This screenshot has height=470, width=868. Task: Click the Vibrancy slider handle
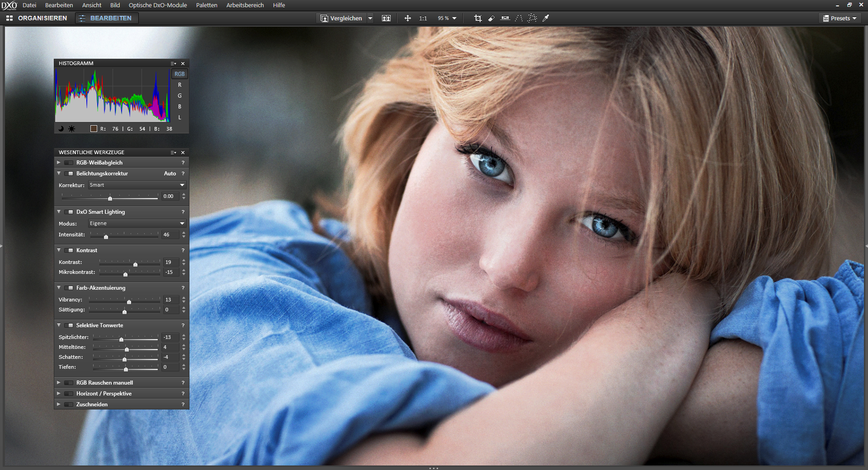(129, 301)
